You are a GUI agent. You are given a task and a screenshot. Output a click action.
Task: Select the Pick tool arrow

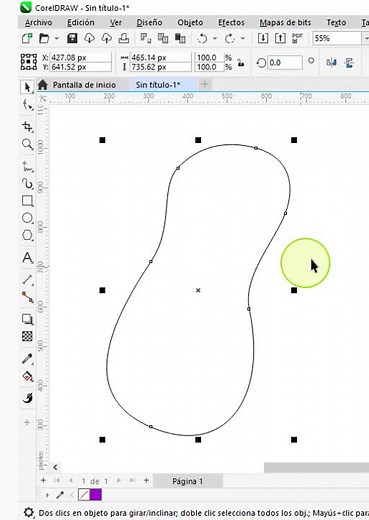point(27,87)
